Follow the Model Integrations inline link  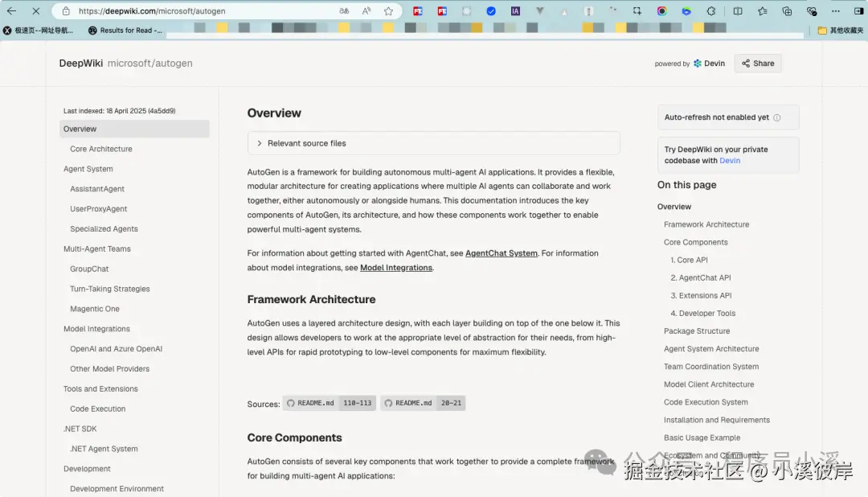(395, 268)
